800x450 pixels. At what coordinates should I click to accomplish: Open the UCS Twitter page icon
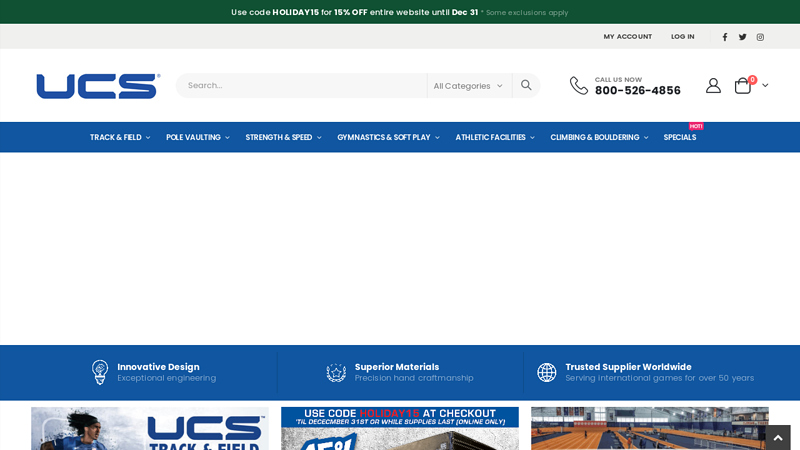pyautogui.click(x=742, y=37)
